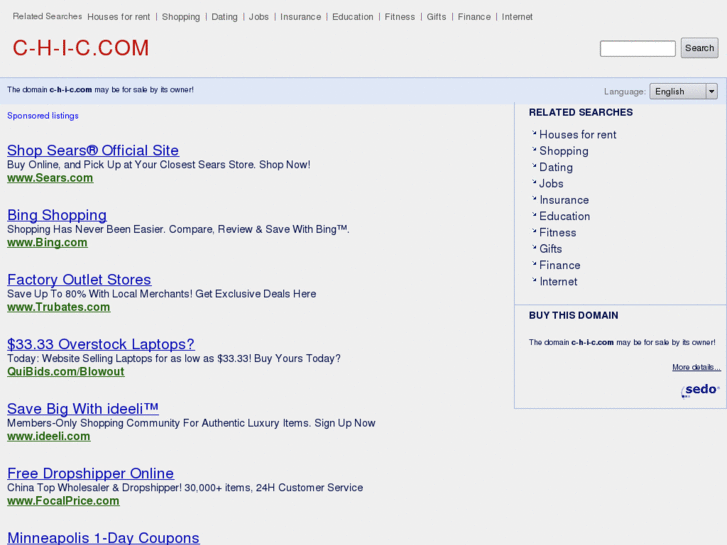Select Finance in sidebar related searches
727x545 pixels.
(x=560, y=265)
